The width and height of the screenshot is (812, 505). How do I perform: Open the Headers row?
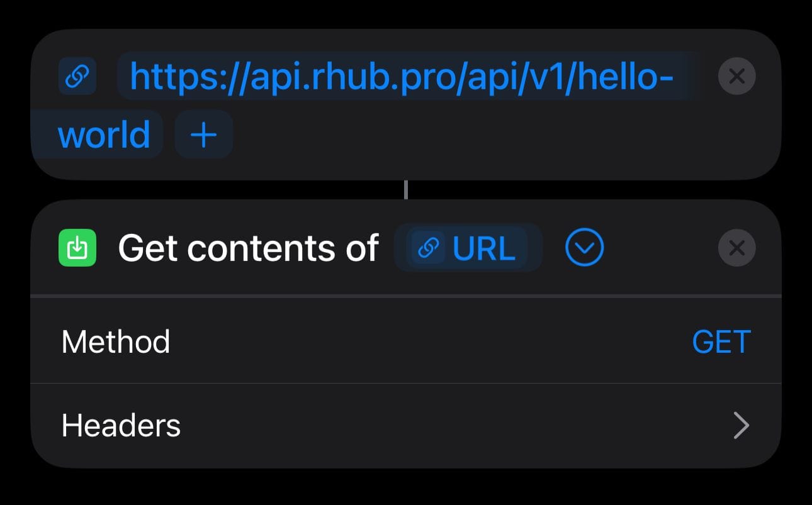coord(406,426)
